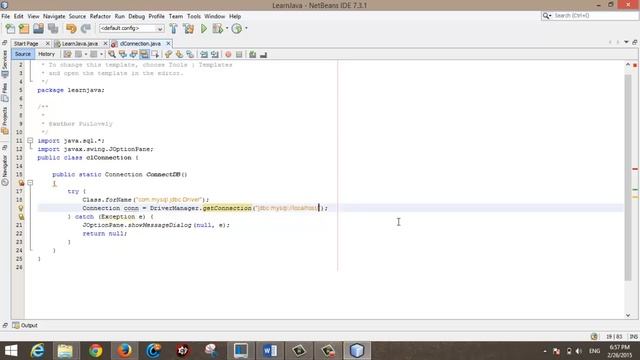640x360 pixels.
Task: Build the project with hammer icon
Action: pyautogui.click(x=173, y=29)
